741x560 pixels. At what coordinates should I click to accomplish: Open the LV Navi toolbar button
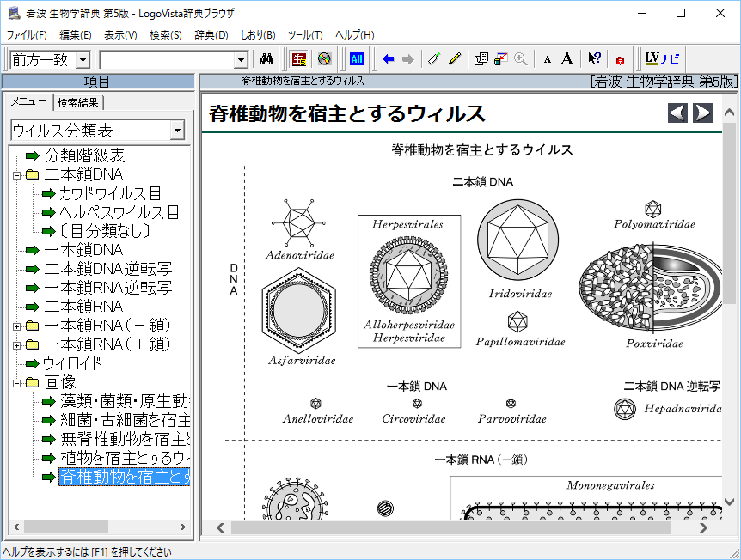(x=662, y=59)
